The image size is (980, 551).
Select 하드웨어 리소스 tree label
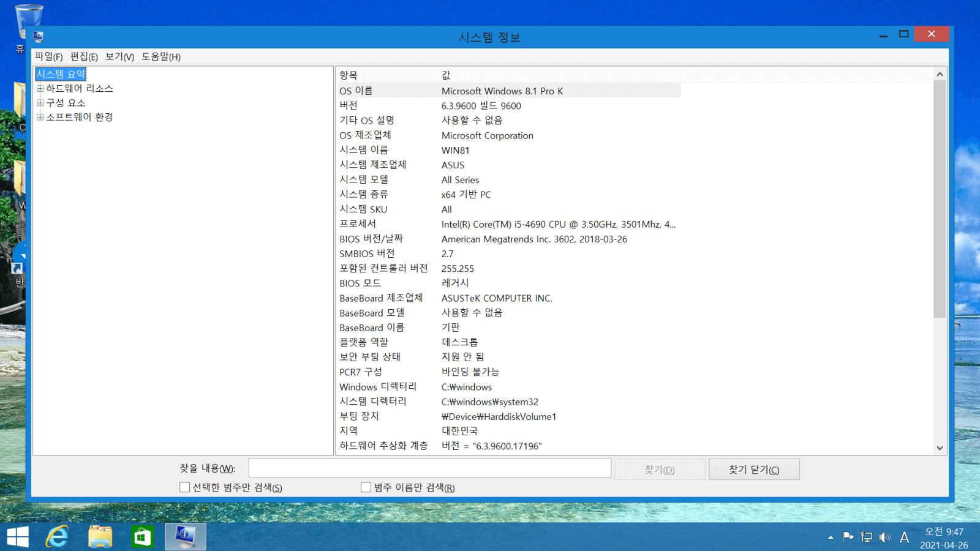80,89
